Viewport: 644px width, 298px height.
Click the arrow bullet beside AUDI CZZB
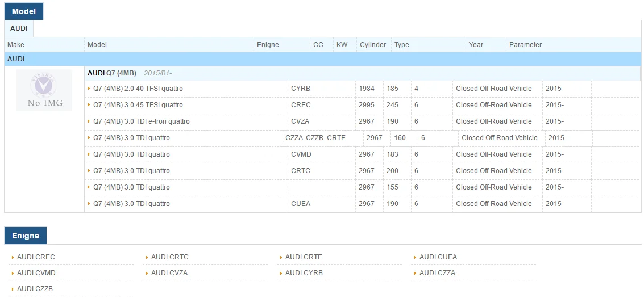[x=13, y=289]
